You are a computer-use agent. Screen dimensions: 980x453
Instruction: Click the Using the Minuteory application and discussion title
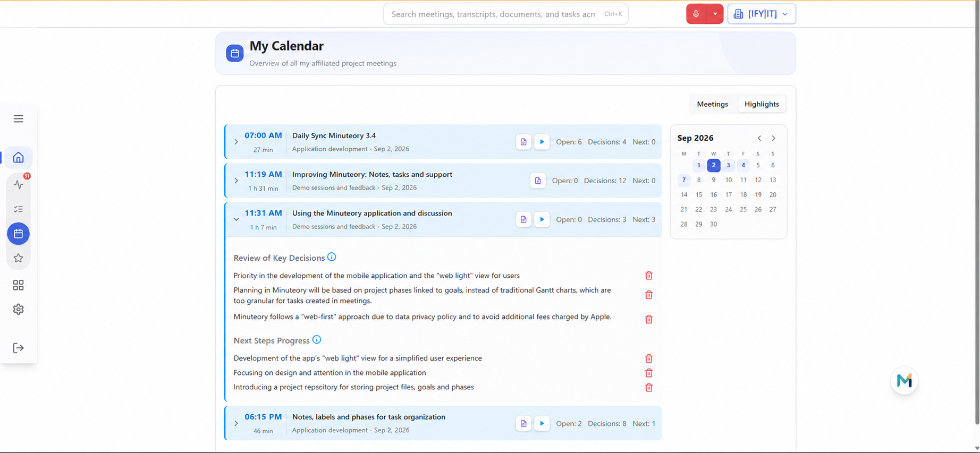pyautogui.click(x=372, y=213)
